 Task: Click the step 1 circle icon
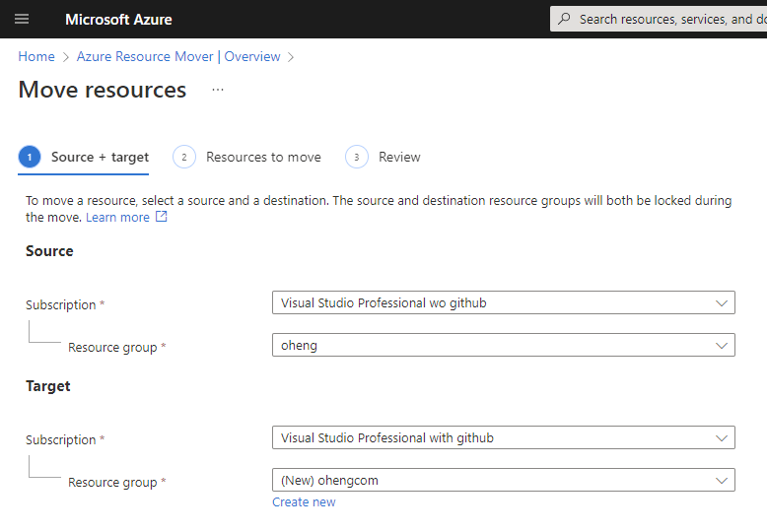(x=30, y=157)
